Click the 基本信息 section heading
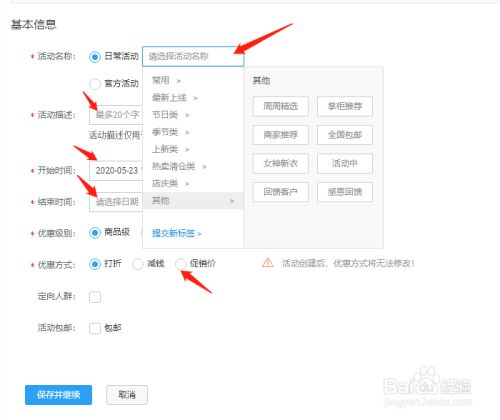This screenshot has width=500, height=420. point(33,24)
